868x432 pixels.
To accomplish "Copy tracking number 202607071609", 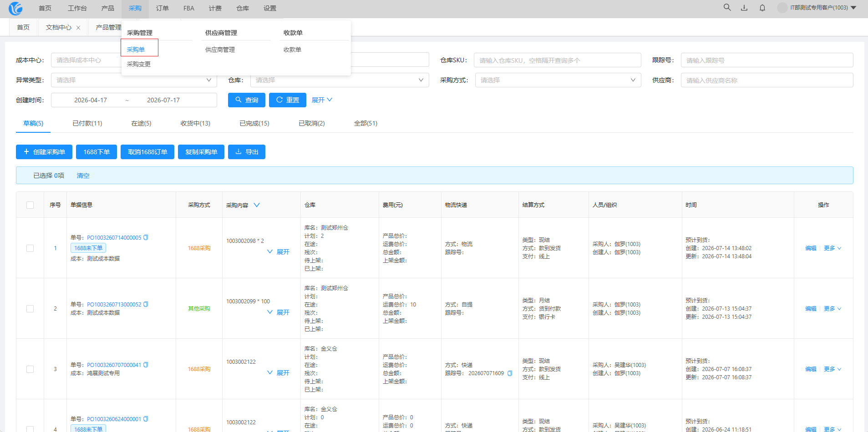I will (510, 373).
